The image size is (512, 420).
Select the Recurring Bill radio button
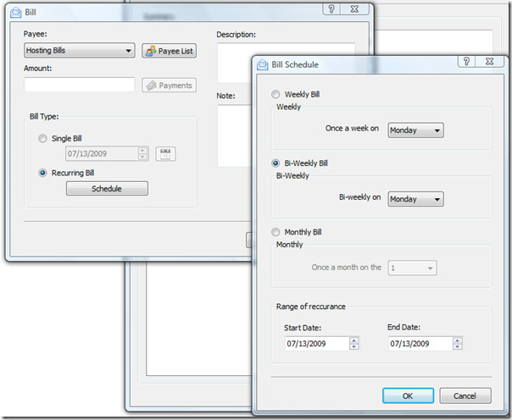42,173
